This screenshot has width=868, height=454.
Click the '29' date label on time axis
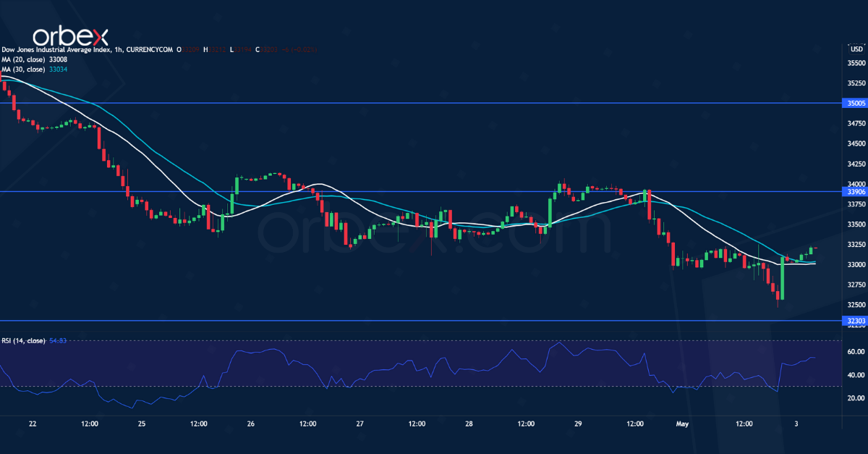click(578, 423)
